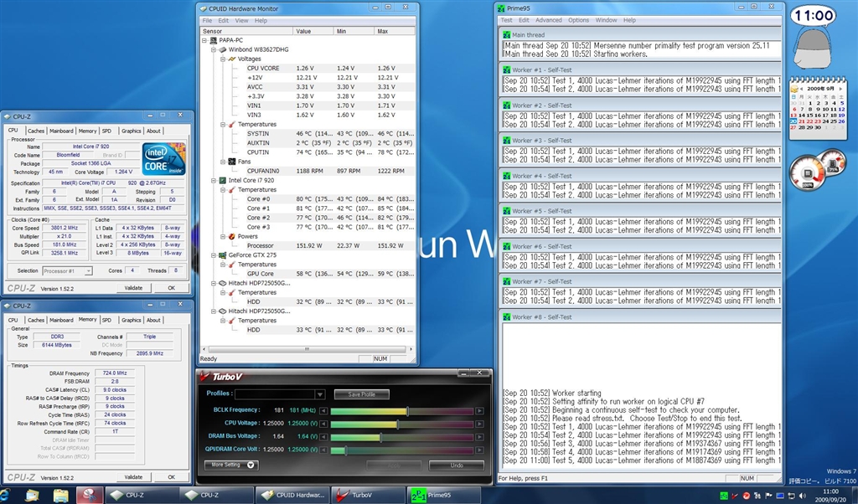858x504 pixels.
Task: Collapse the Intel Core i7 920 node
Action: [214, 180]
